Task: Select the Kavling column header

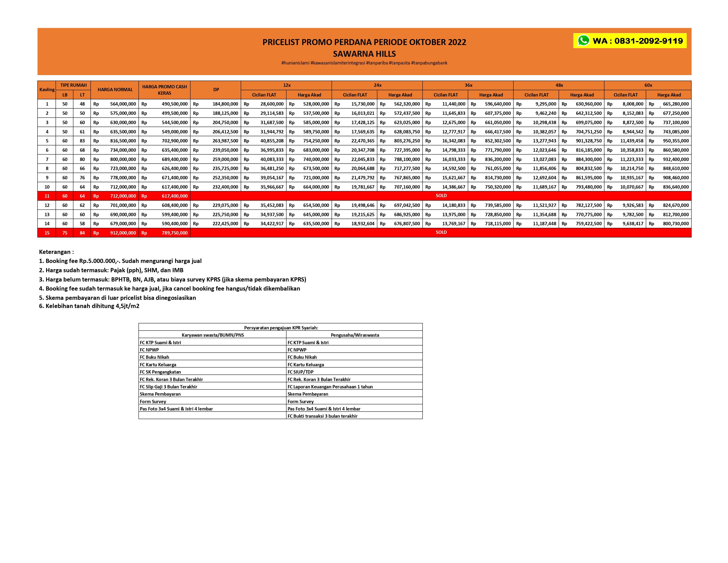Action: tap(47, 90)
